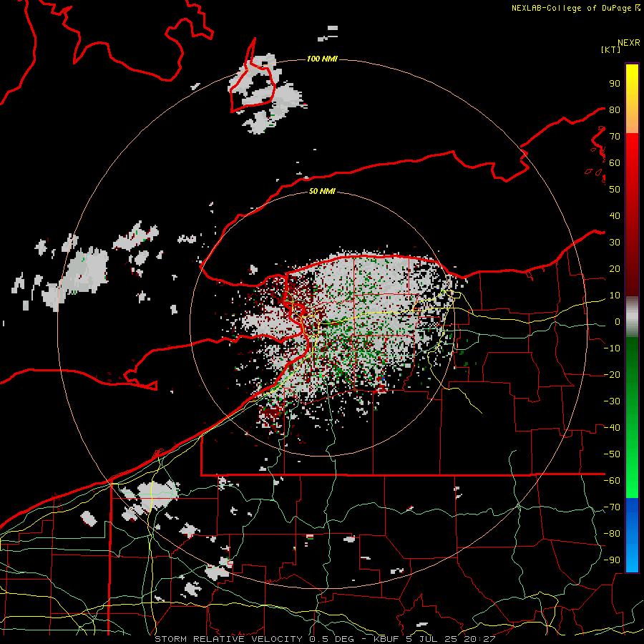Click the NEXR label at the top right
The height and width of the screenshot is (644, 644).
coord(629,43)
